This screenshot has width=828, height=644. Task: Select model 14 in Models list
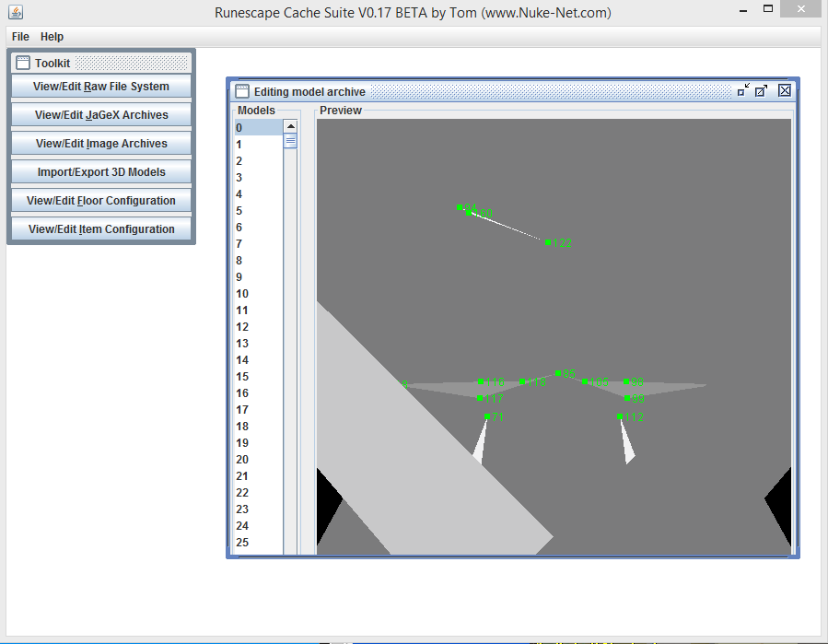[259, 359]
